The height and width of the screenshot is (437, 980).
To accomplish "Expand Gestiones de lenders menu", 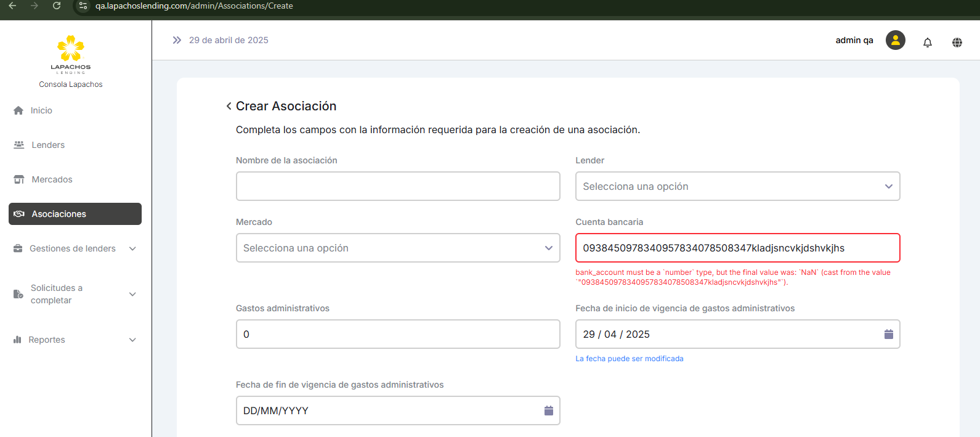I will (x=74, y=248).
